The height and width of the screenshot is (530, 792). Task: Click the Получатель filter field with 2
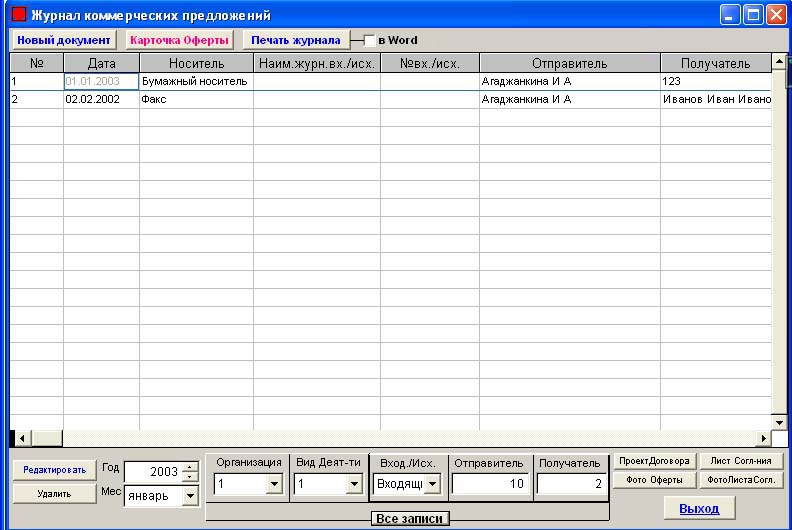(571, 484)
